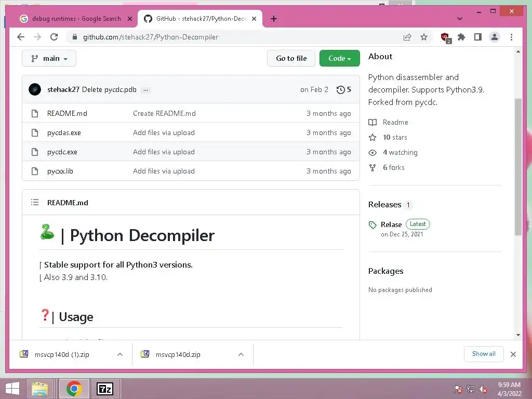Image resolution: width=532 pixels, height=399 pixels.
Task: Click the pycxx.lib row file icon
Action: [x=35, y=171]
